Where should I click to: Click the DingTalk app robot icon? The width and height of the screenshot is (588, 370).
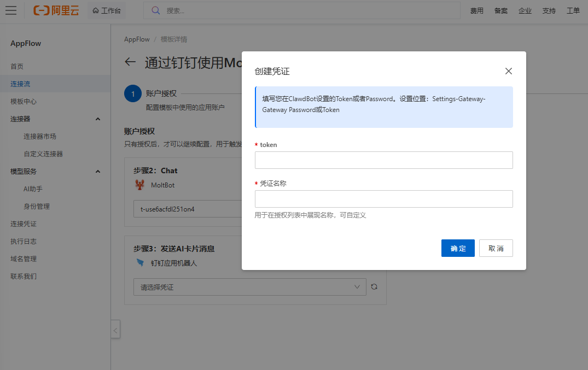coord(140,263)
